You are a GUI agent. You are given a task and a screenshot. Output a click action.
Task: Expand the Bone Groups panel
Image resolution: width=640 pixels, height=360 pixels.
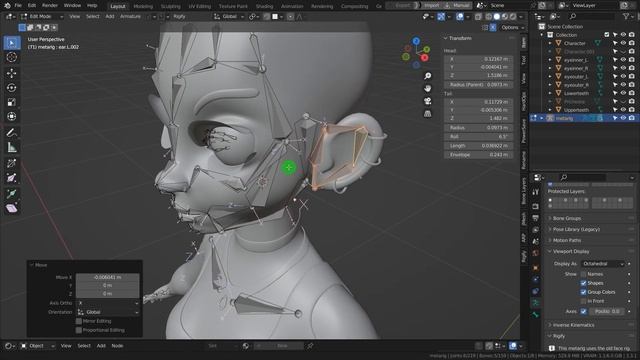567,218
